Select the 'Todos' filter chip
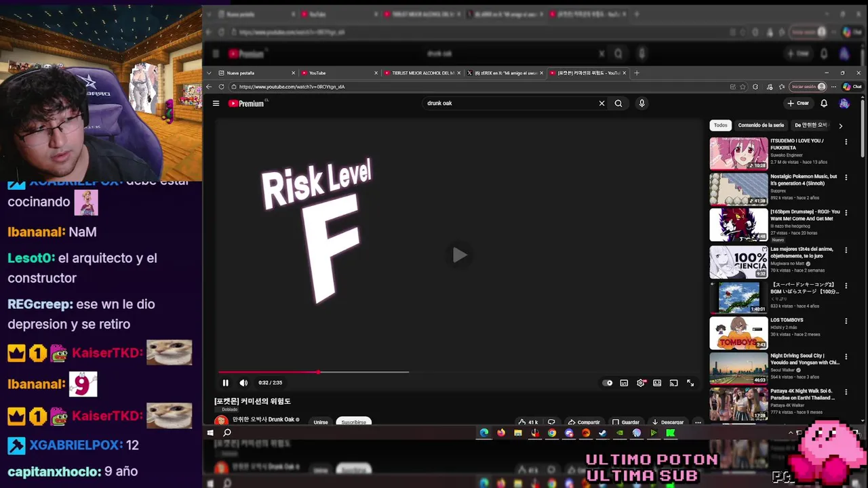868x488 pixels. [720, 125]
